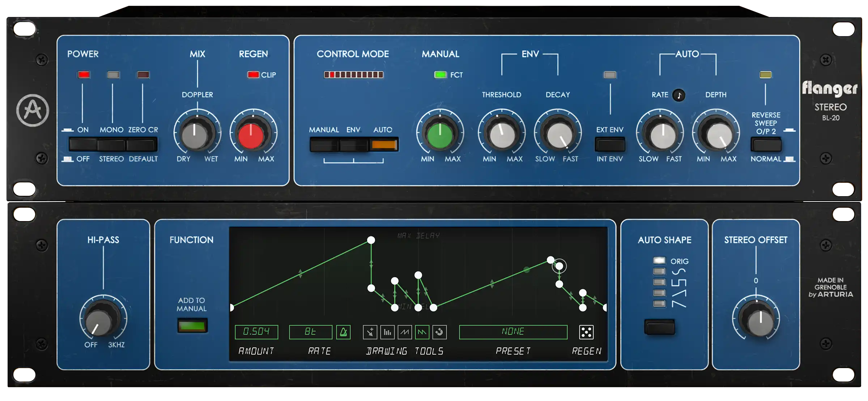
Task: Open the function Rate value box
Action: 310,332
